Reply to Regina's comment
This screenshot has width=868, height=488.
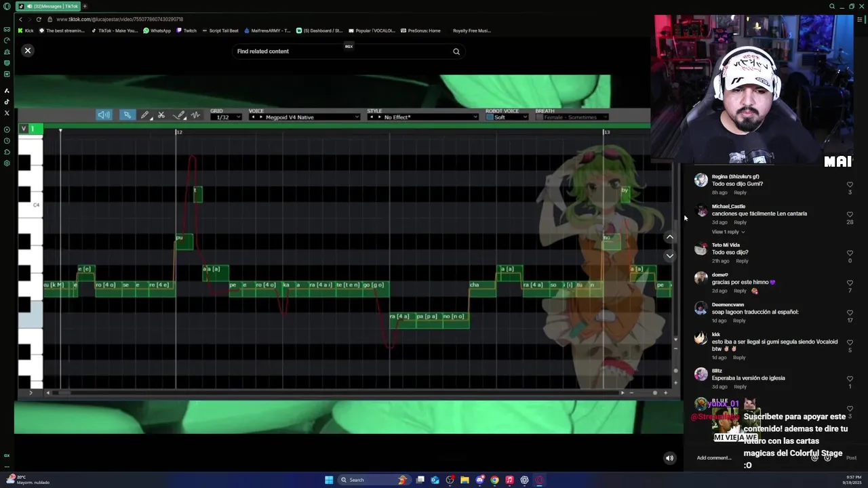pos(740,192)
